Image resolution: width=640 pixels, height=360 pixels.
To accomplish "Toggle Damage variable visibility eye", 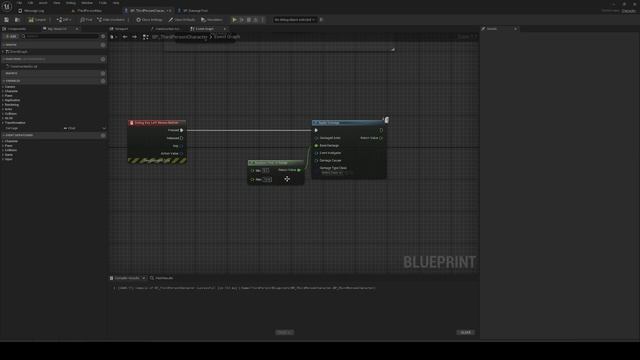I will pyautogui.click(x=104, y=128).
